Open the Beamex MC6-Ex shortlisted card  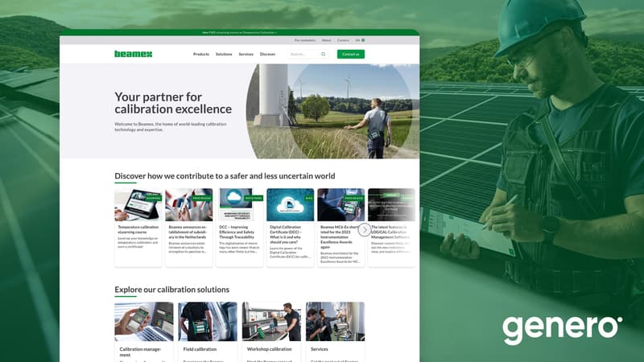341,228
